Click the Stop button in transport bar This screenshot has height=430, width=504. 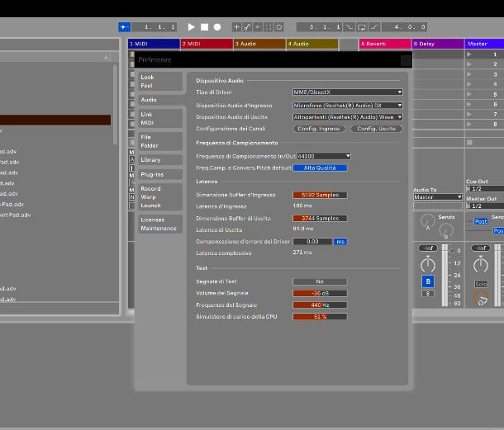pyautogui.click(x=204, y=27)
